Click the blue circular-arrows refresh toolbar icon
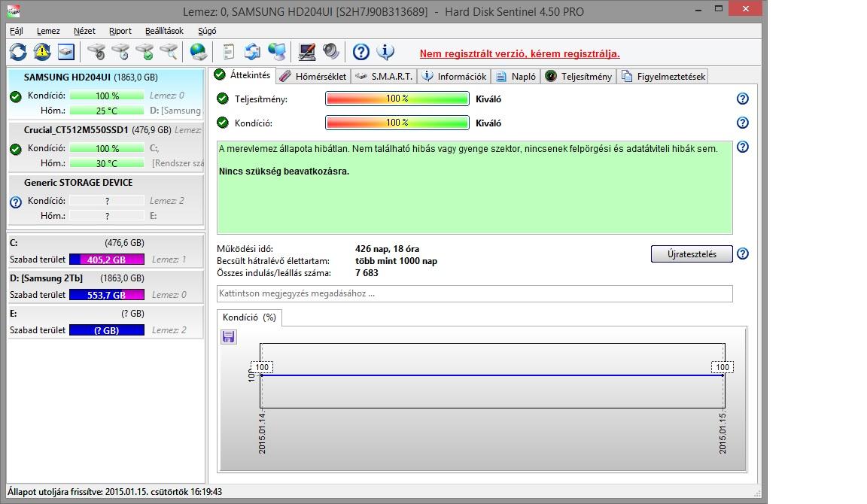The height and width of the screenshot is (504, 867). click(x=18, y=53)
